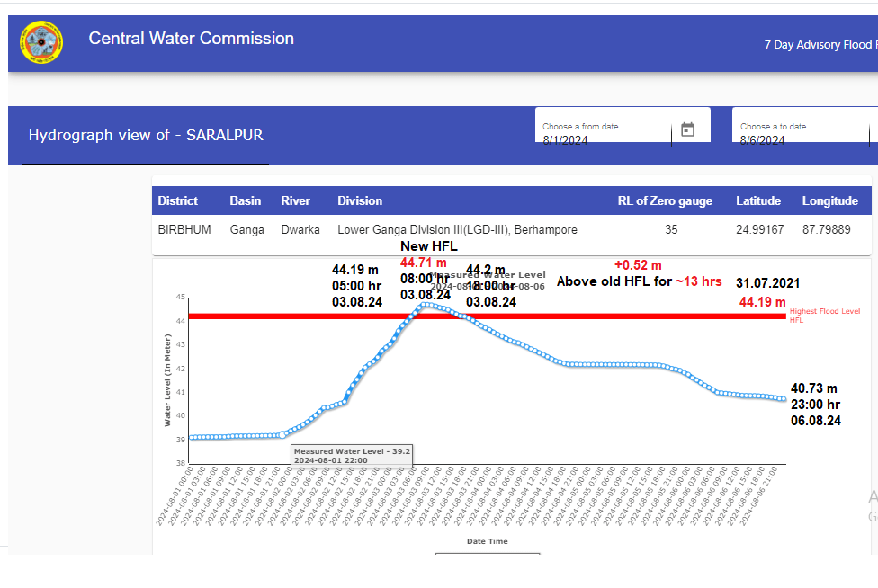878x588 pixels.
Task: Click the District column header
Action: tap(177, 200)
